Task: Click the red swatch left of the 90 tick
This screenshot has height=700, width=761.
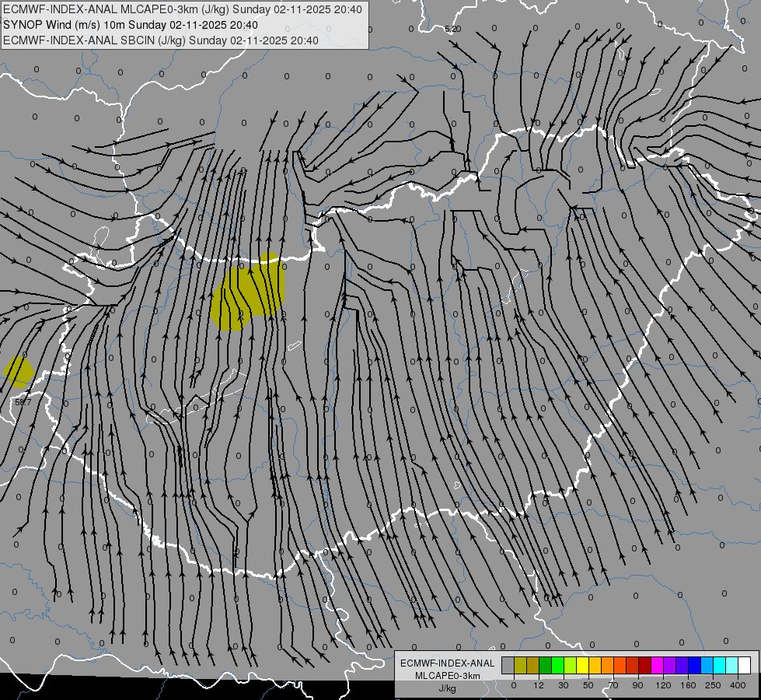Action: click(x=633, y=665)
